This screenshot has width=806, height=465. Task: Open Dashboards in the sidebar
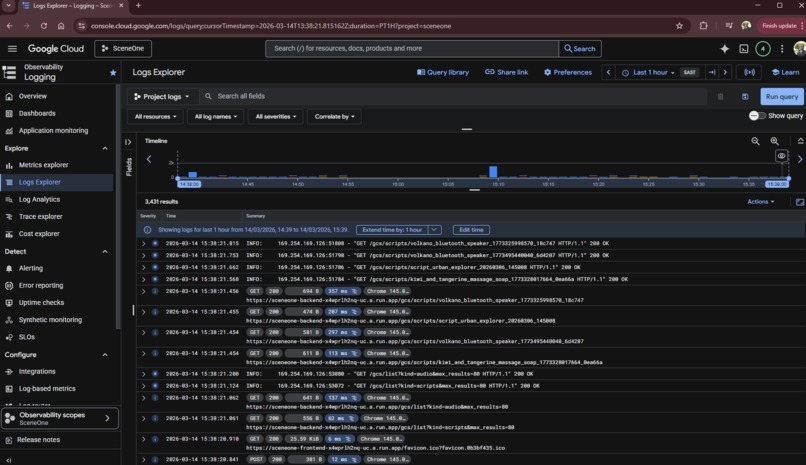pyautogui.click(x=37, y=114)
